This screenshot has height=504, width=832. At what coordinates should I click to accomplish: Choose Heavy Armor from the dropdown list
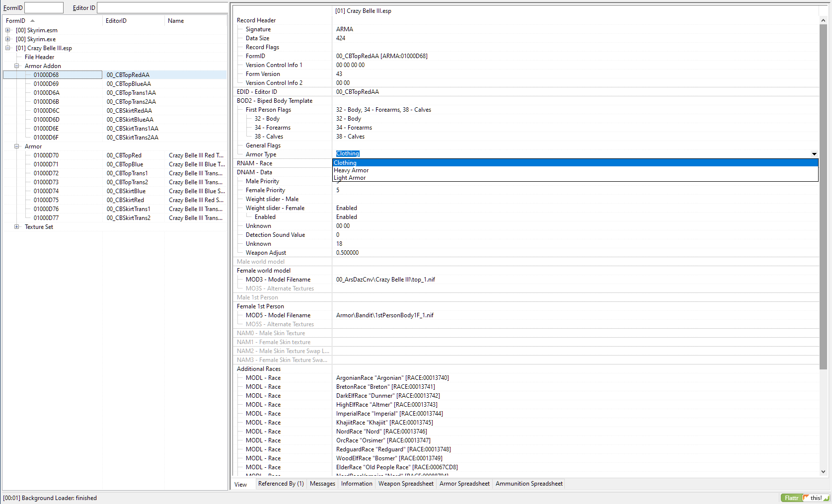[575, 170]
